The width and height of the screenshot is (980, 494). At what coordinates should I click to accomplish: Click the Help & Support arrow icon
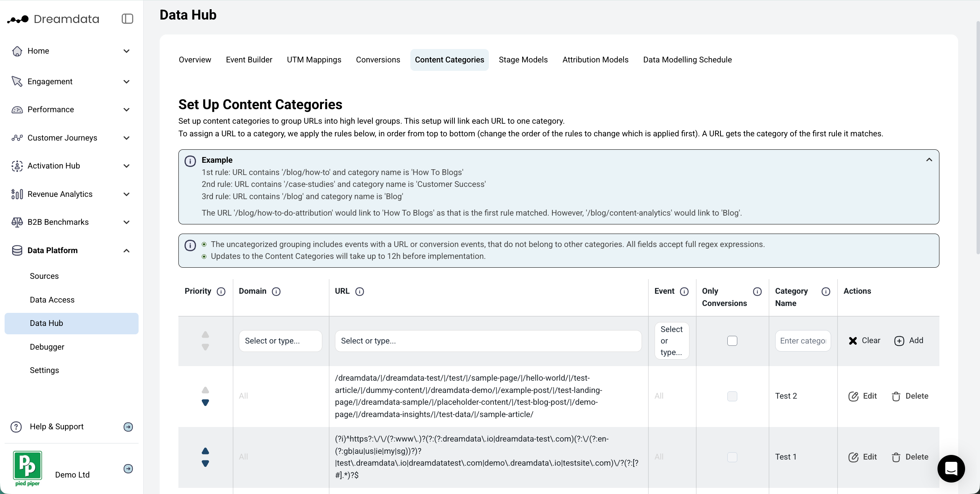[x=128, y=427]
